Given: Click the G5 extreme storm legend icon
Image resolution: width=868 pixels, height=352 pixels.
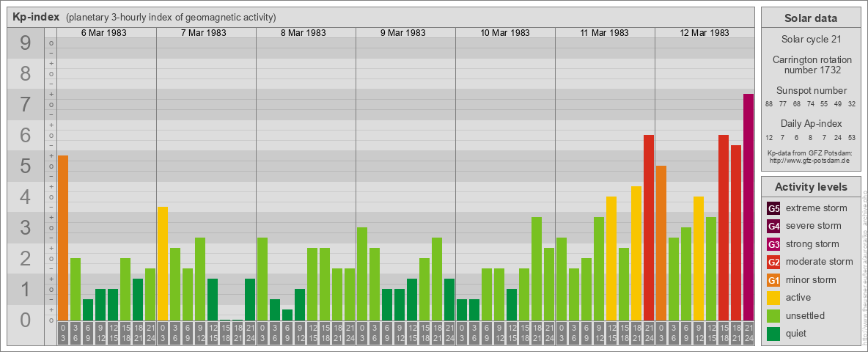Looking at the screenshot, I should [773, 209].
